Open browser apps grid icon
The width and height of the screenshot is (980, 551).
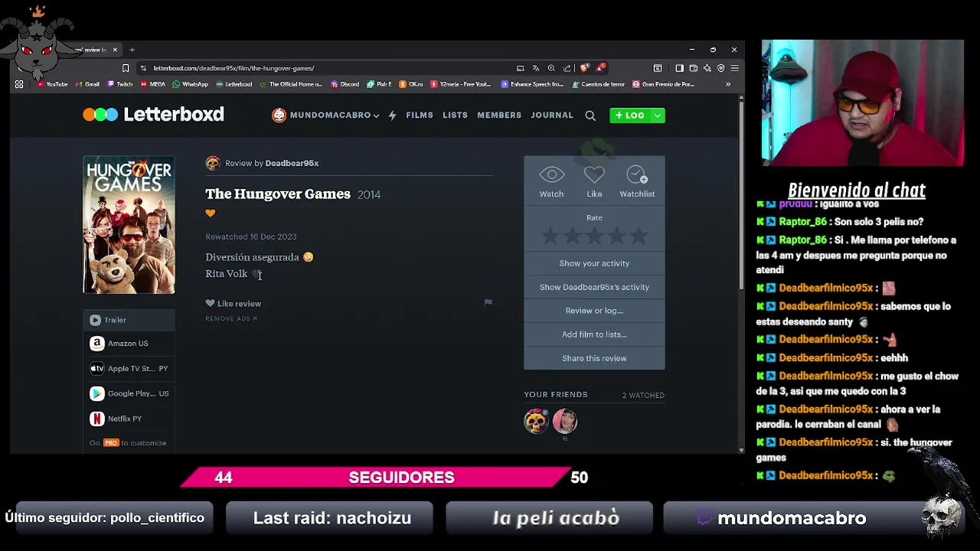point(19,84)
